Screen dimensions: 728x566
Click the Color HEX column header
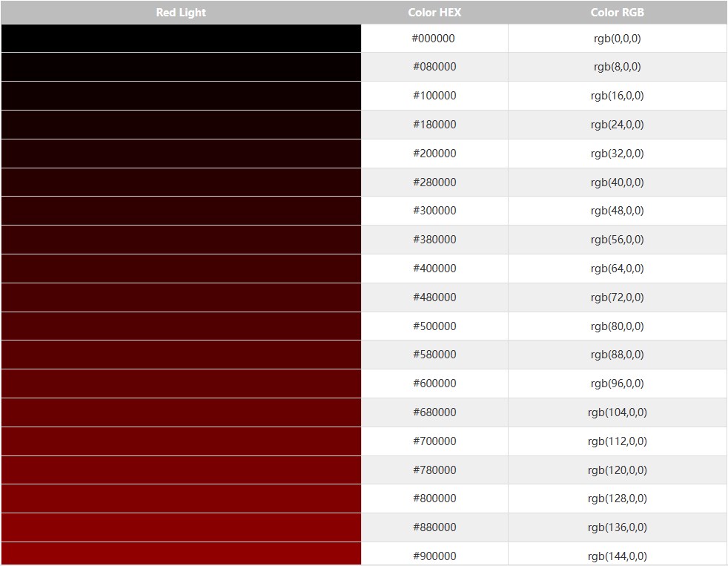434,13
